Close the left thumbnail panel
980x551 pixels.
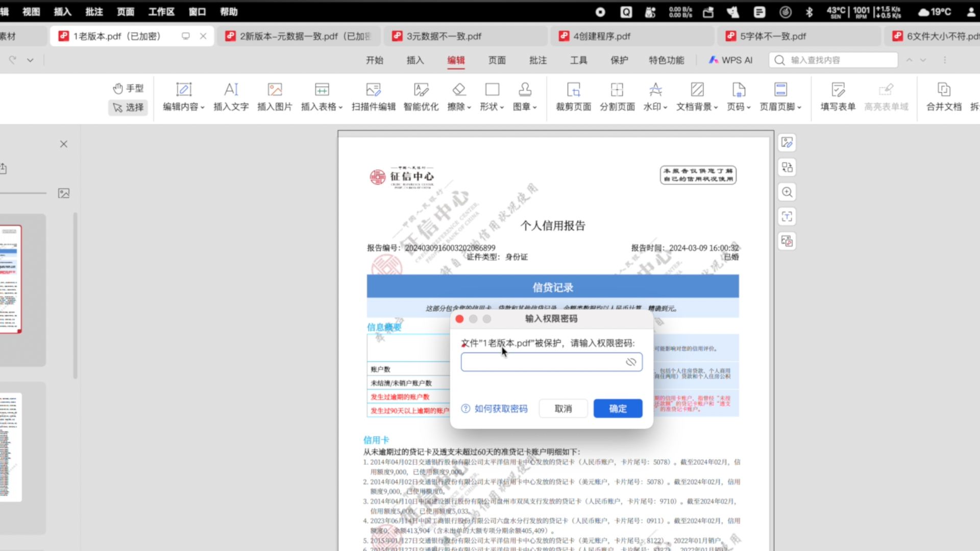pyautogui.click(x=64, y=144)
